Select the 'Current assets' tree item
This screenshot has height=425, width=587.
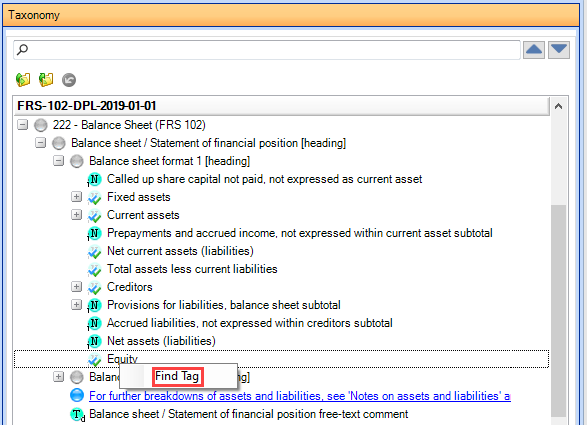pyautogui.click(x=143, y=215)
